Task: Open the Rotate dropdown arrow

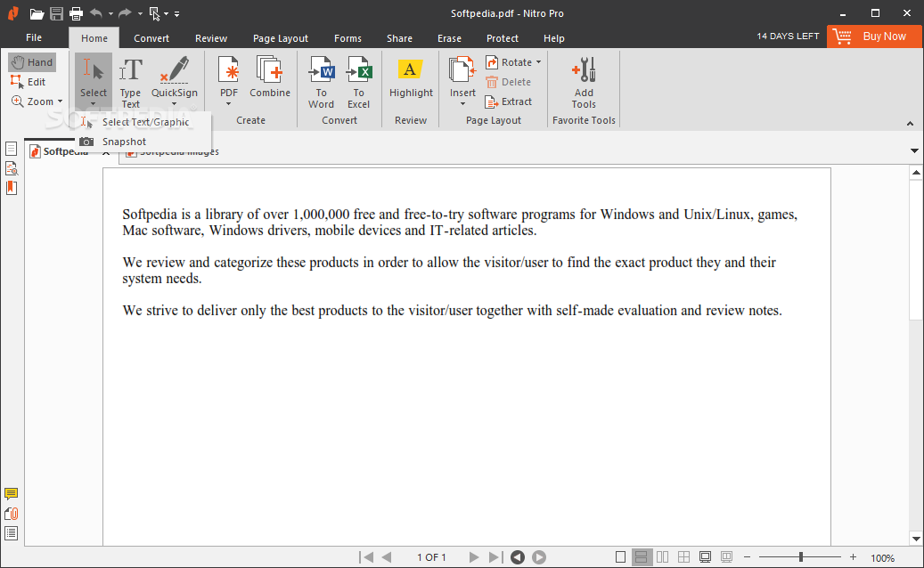Action: click(x=539, y=62)
